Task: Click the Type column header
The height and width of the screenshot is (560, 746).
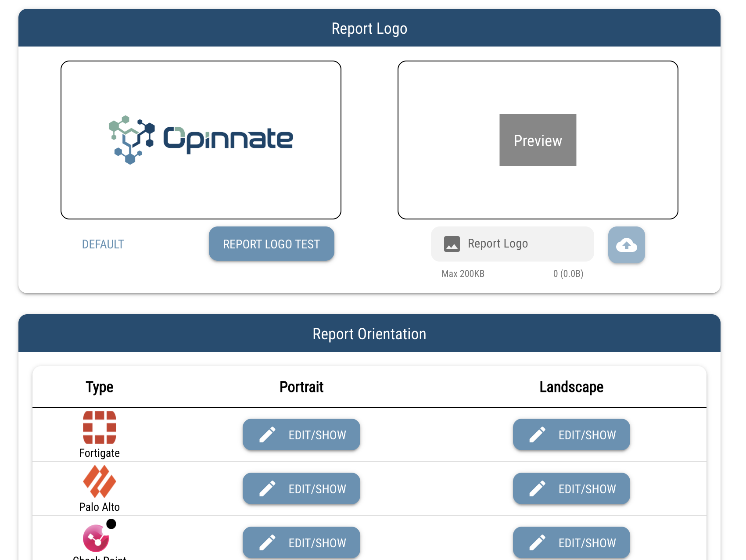Action: pos(100,387)
